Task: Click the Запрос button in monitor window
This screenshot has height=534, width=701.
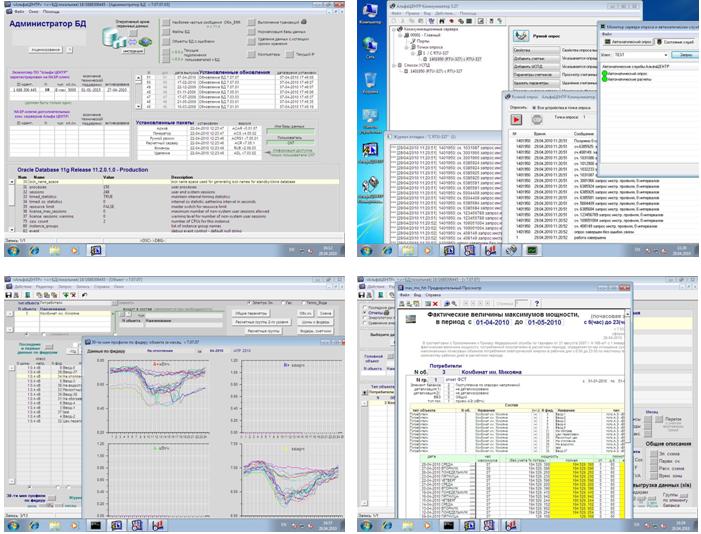Action: click(686, 55)
